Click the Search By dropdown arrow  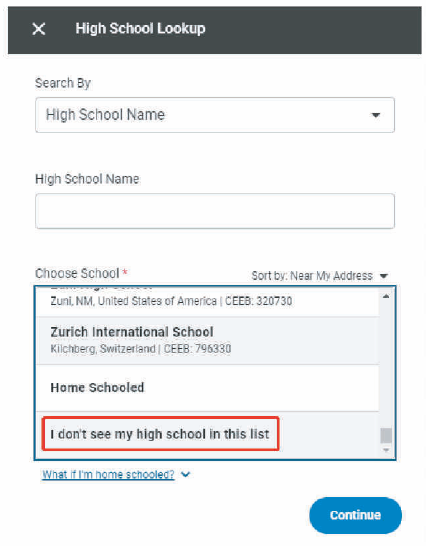pyautogui.click(x=375, y=115)
